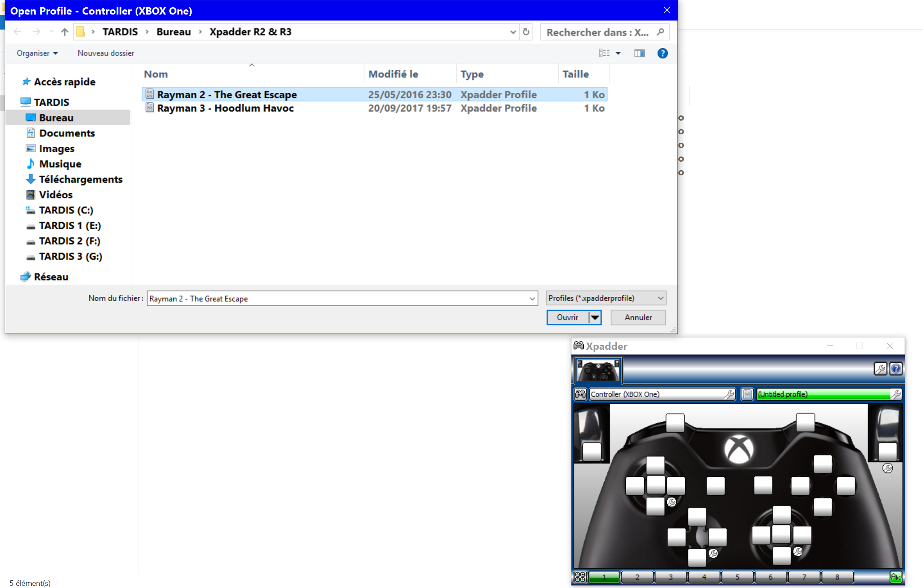Screen dimensions: 923x588
Task: Click the triggers settings wrench icon
Action: [x=888, y=468]
